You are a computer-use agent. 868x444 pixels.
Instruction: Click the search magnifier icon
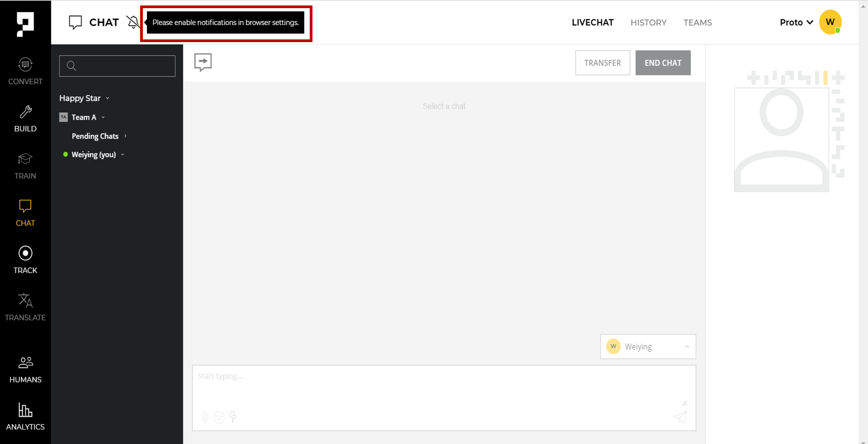71,66
